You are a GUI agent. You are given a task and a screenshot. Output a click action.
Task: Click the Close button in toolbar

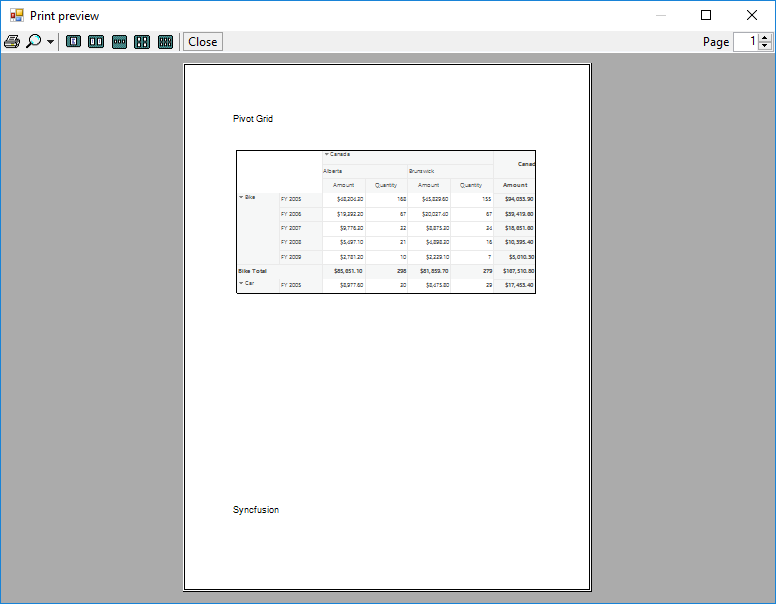203,42
